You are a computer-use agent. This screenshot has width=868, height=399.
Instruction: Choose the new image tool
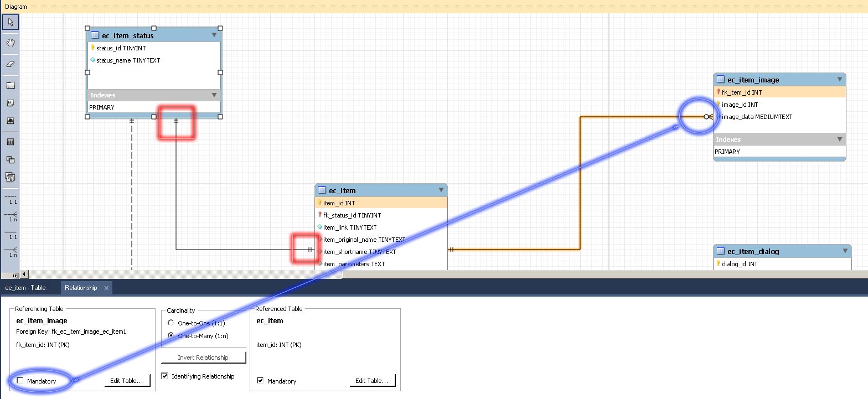(x=11, y=121)
